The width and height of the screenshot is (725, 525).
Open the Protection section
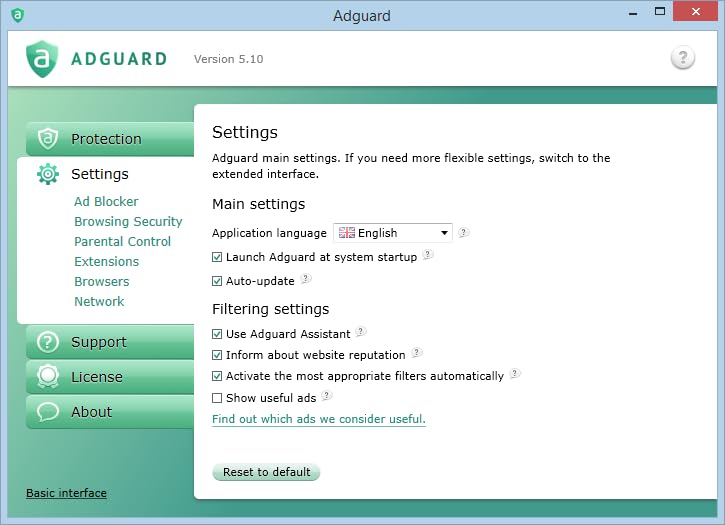(110, 139)
